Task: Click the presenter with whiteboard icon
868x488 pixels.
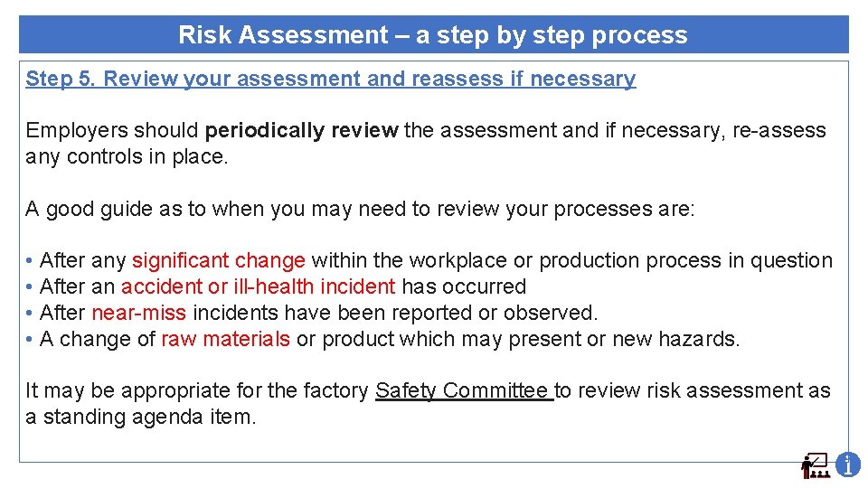Action: (x=815, y=465)
